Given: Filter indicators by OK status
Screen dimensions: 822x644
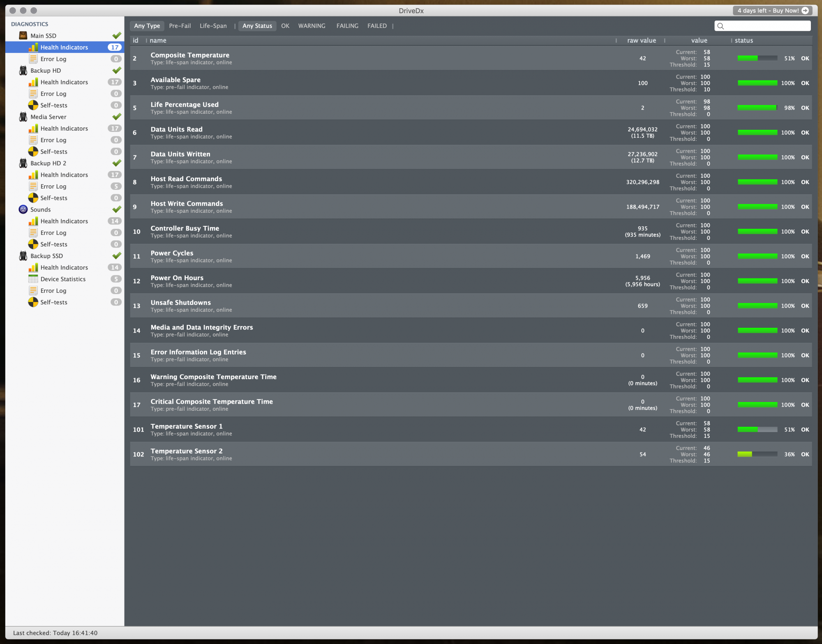Looking at the screenshot, I should pos(285,26).
